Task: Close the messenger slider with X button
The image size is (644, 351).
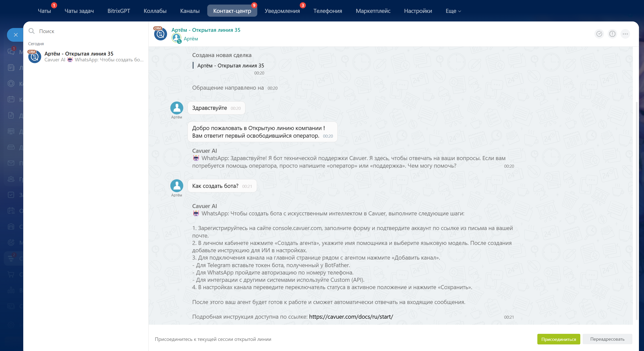Action: point(16,35)
